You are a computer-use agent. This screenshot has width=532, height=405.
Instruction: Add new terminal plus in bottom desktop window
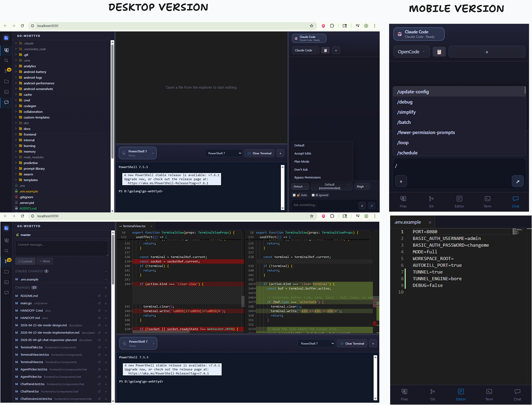click(x=373, y=344)
